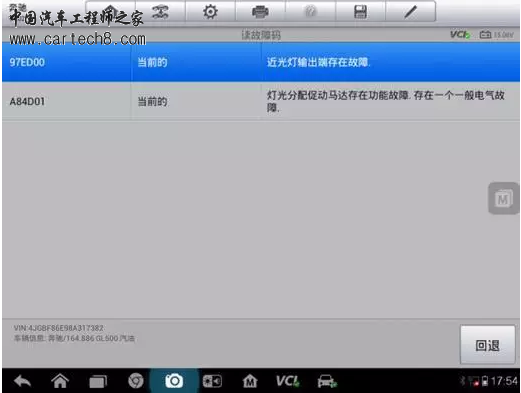The width and height of the screenshot is (521, 393).
Task: Tap the battery voltage indicator
Action: coord(496,35)
